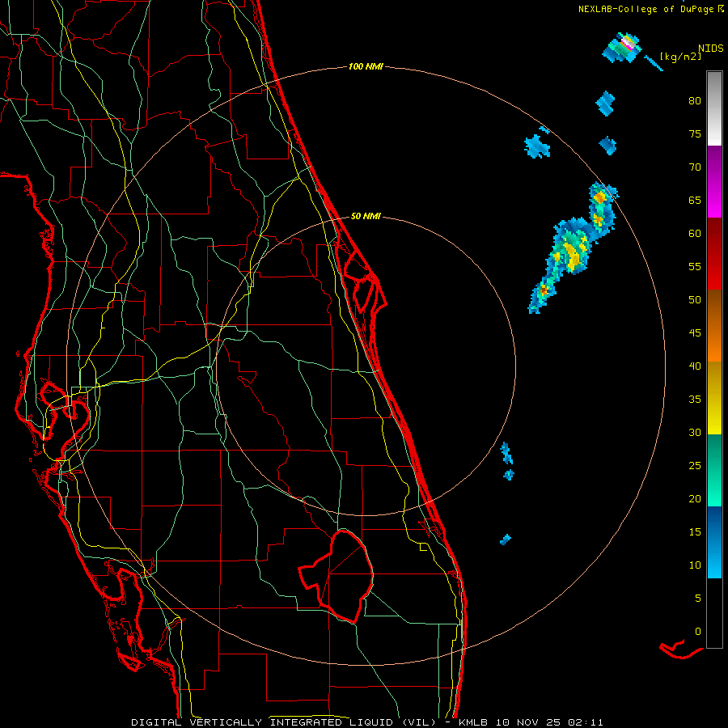Click the blue segment of the color bar
This screenshot has height=728, width=728.
[x=714, y=542]
